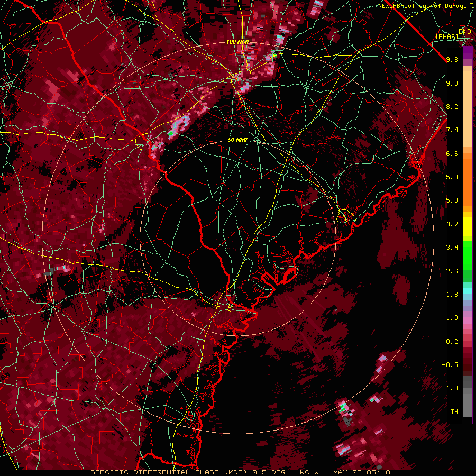Select the 4.2 value on the legend
This screenshot has height=476, width=476.
point(452,224)
